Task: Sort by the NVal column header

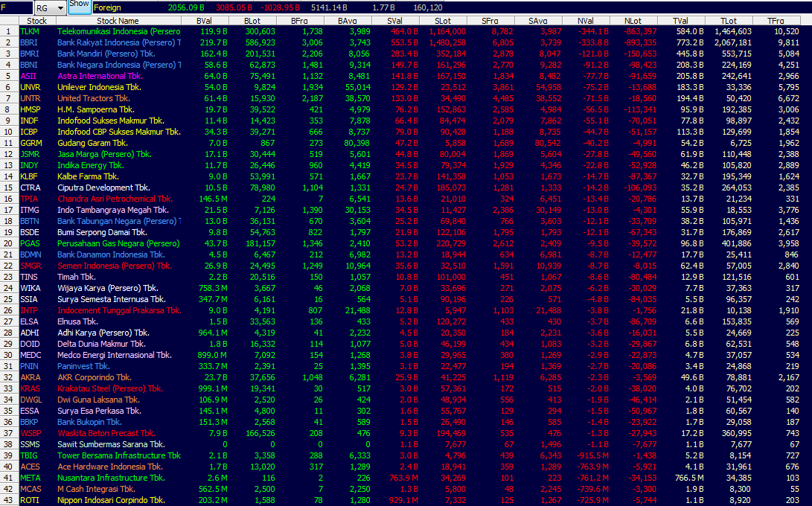Action: click(586, 21)
